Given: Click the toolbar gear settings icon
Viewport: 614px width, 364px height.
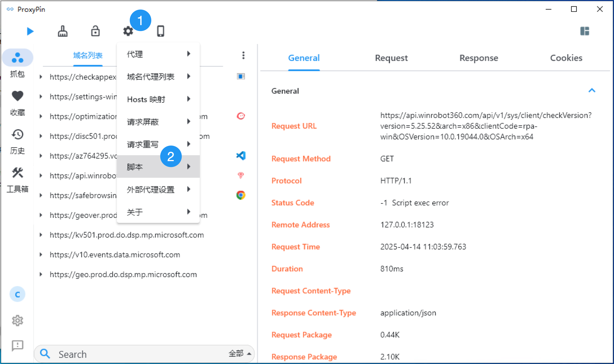Looking at the screenshot, I should [x=128, y=31].
